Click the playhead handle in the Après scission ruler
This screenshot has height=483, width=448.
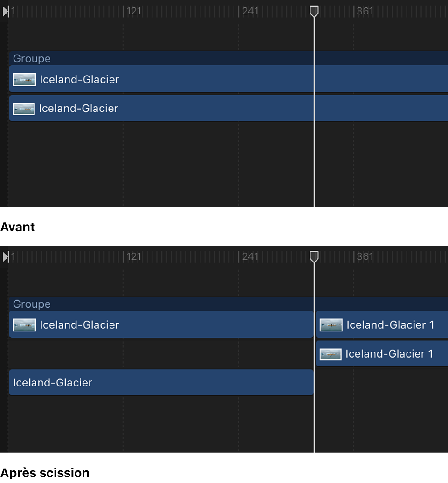point(314,256)
